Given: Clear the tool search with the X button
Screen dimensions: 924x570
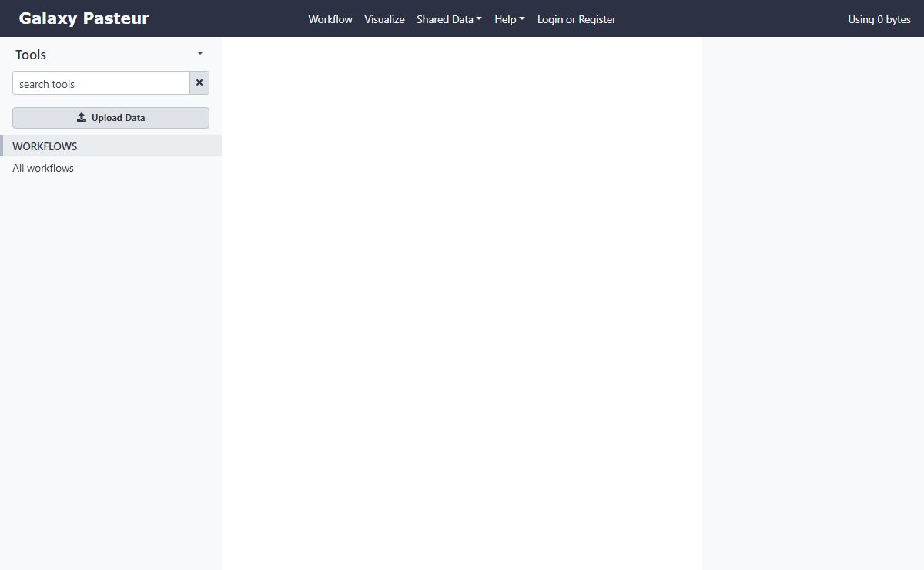Looking at the screenshot, I should 199,83.
